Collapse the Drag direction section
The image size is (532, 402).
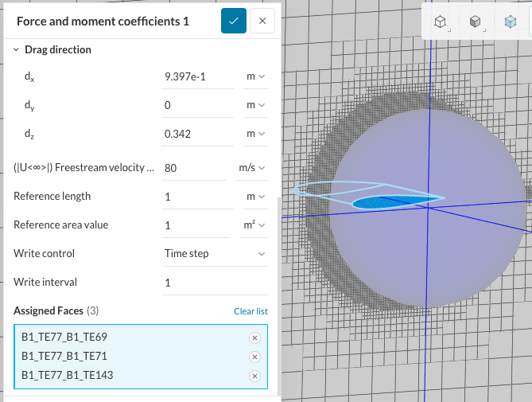pyautogui.click(x=17, y=49)
